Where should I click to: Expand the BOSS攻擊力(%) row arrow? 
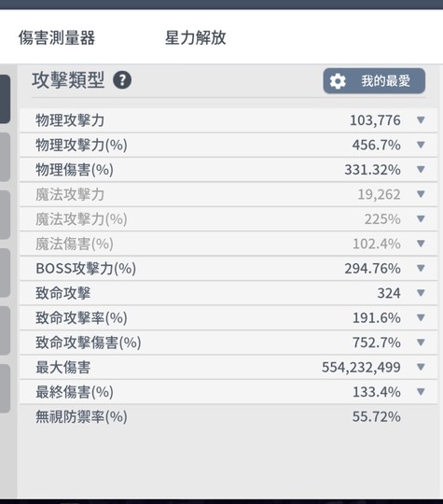[421, 268]
